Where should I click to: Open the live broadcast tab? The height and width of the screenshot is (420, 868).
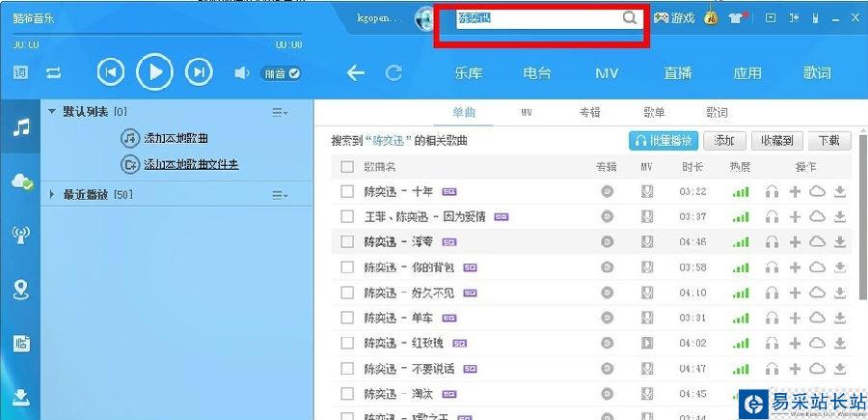pyautogui.click(x=678, y=73)
